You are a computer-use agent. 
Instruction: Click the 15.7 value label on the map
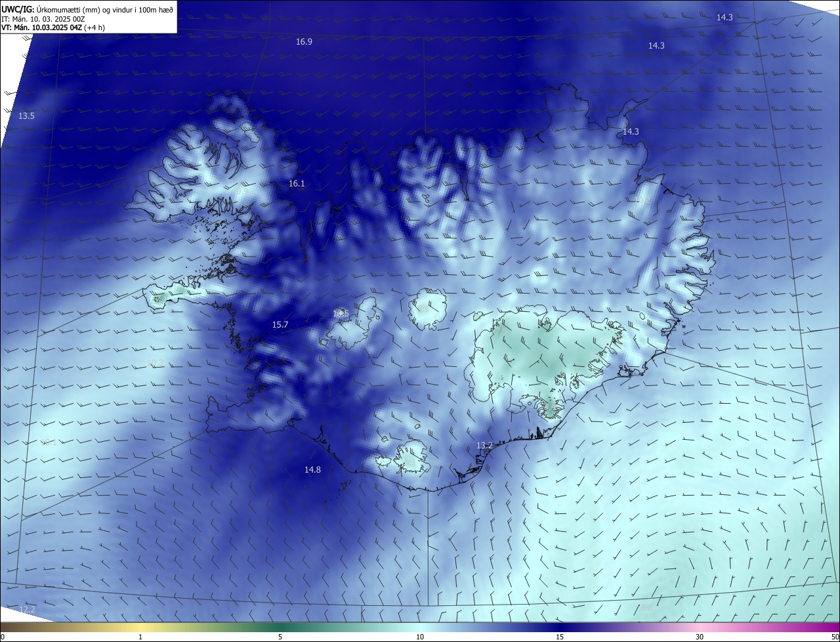pyautogui.click(x=280, y=324)
